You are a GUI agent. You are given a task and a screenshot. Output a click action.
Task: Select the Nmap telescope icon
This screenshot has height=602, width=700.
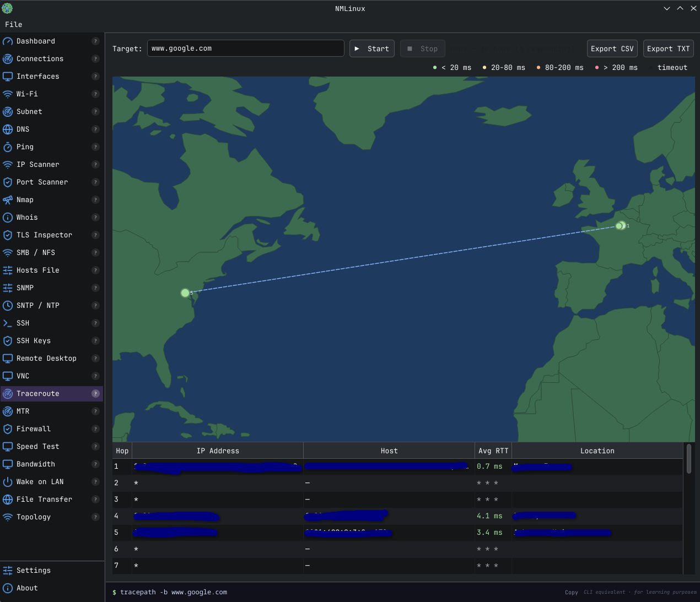pyautogui.click(x=8, y=200)
